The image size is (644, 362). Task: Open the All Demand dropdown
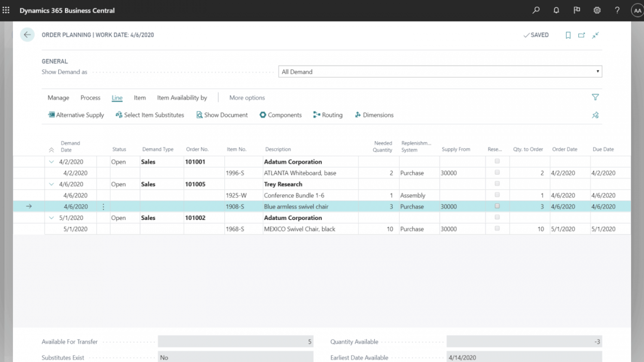(597, 71)
